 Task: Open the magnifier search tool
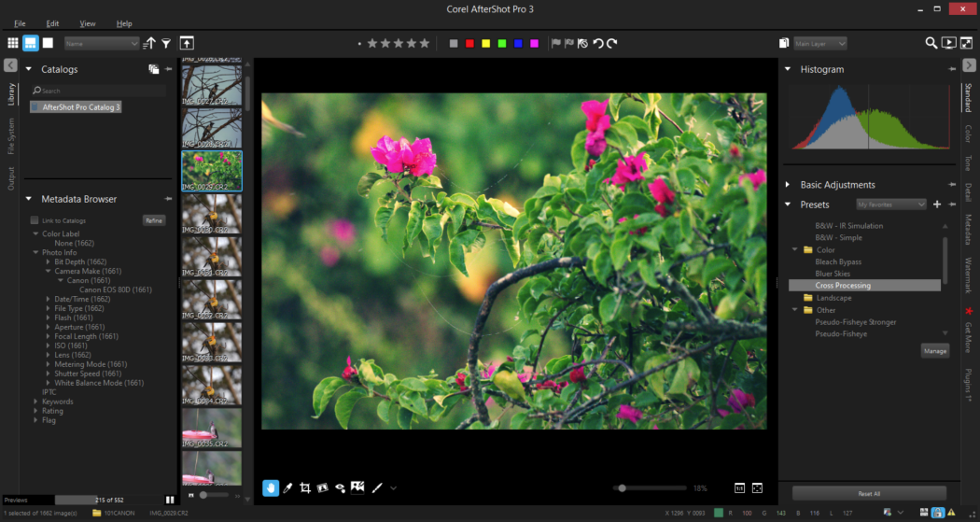pyautogui.click(x=931, y=43)
